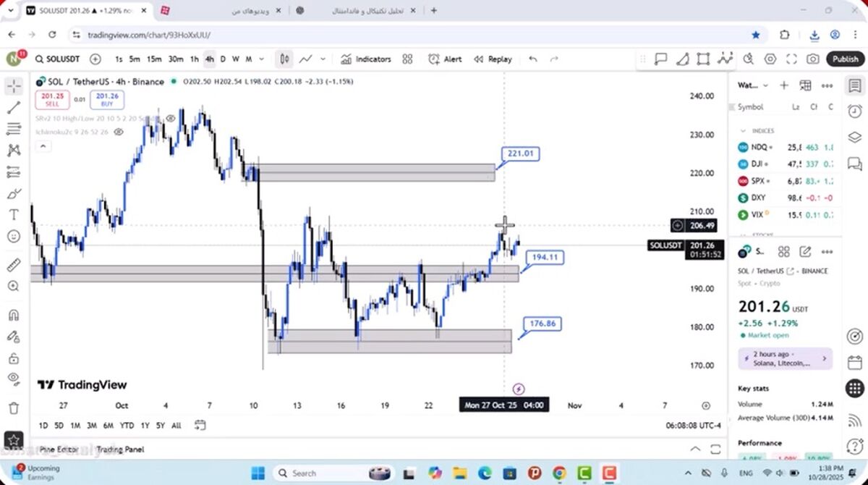Select the trend line drawing tool
Viewport: 868px width, 485px height.
[x=14, y=108]
